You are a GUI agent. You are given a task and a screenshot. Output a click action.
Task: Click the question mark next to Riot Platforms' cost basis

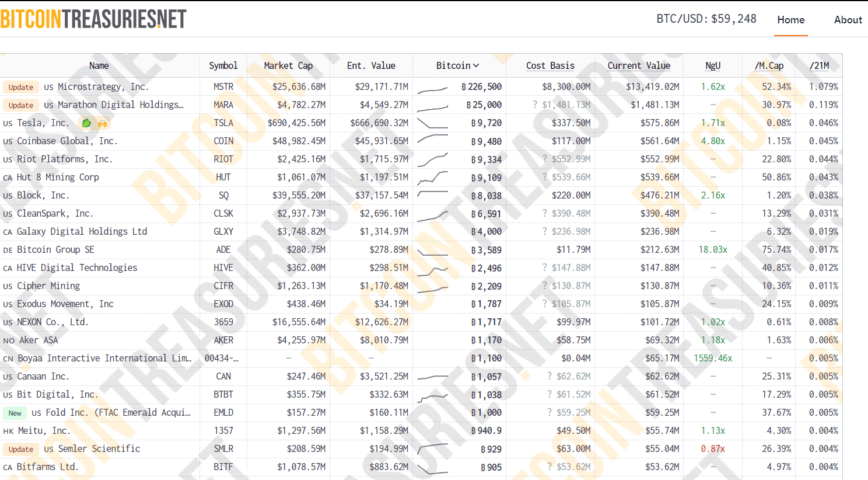point(545,159)
